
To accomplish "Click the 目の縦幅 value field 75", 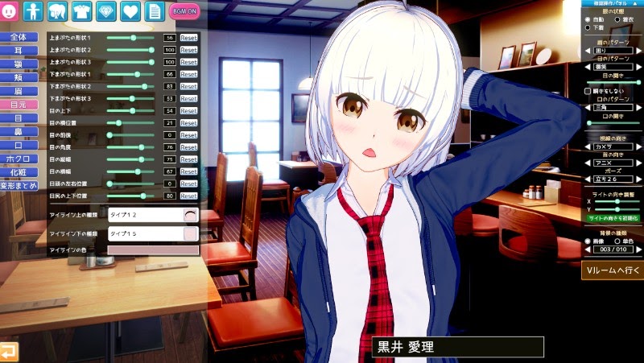I will point(170,159).
